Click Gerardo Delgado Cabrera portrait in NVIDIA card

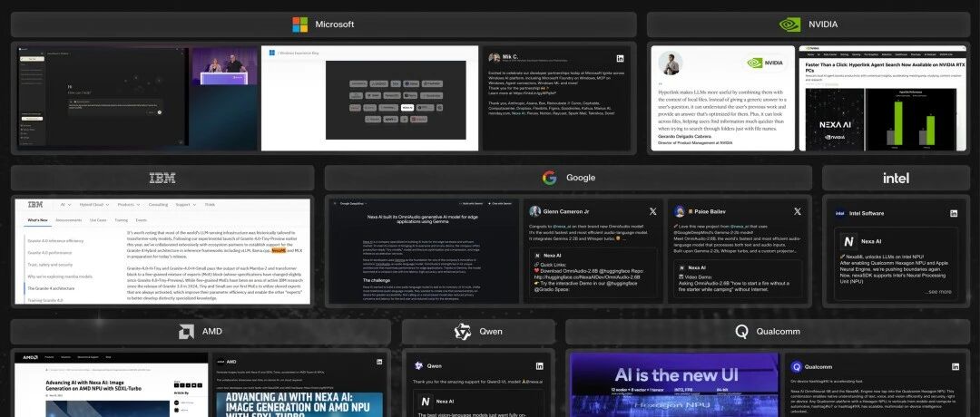(670, 63)
